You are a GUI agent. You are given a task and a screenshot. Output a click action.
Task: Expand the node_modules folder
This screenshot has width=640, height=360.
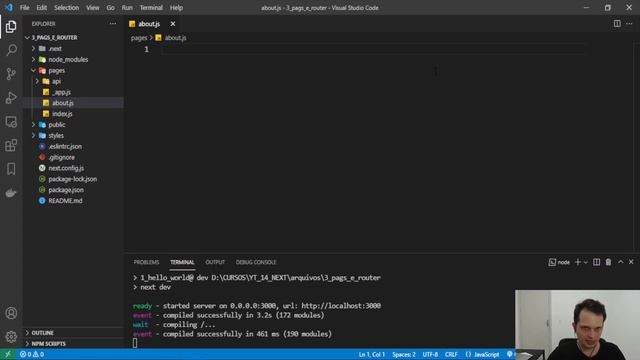33,60
